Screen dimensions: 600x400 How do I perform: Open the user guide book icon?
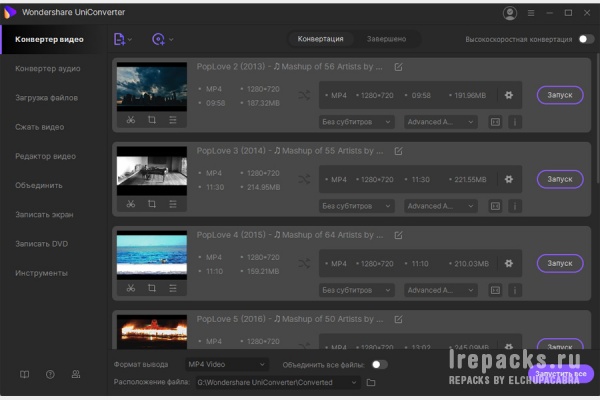24,374
